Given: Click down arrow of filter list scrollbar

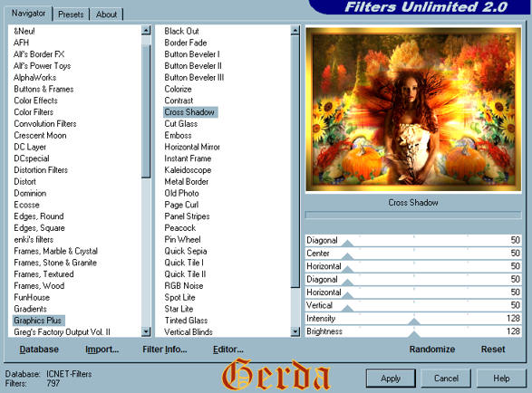Looking at the screenshot, I should click(x=295, y=331).
